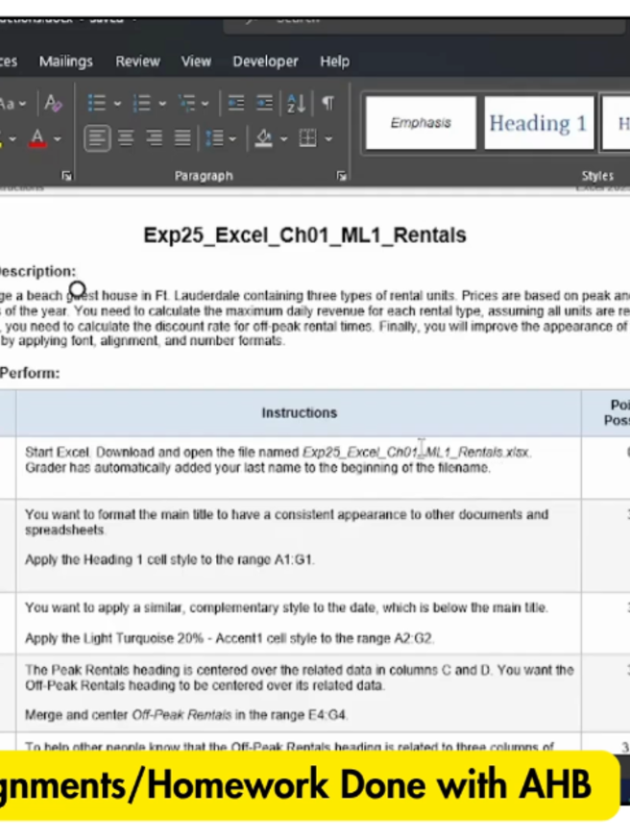The width and height of the screenshot is (630, 840).
Task: Expand the bullet library dropdown arrow
Action: [117, 104]
